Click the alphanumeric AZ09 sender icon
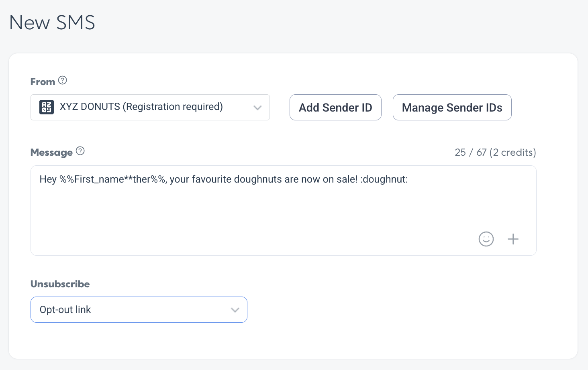 click(x=47, y=107)
